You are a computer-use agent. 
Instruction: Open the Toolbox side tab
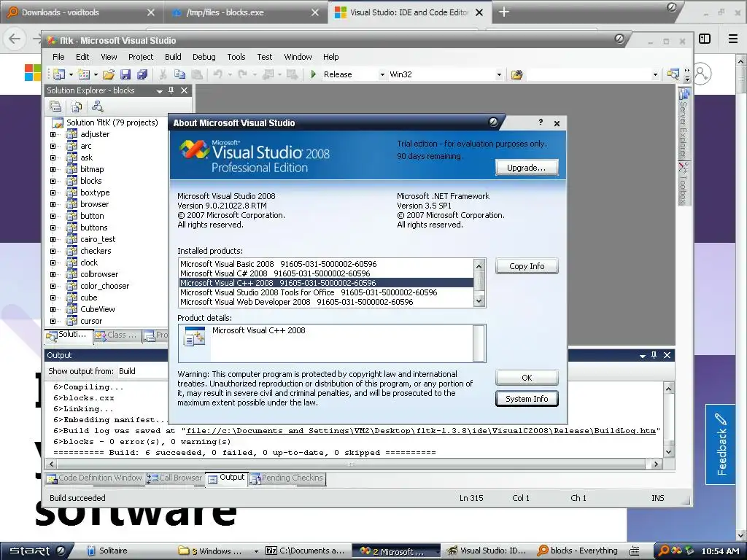684,183
